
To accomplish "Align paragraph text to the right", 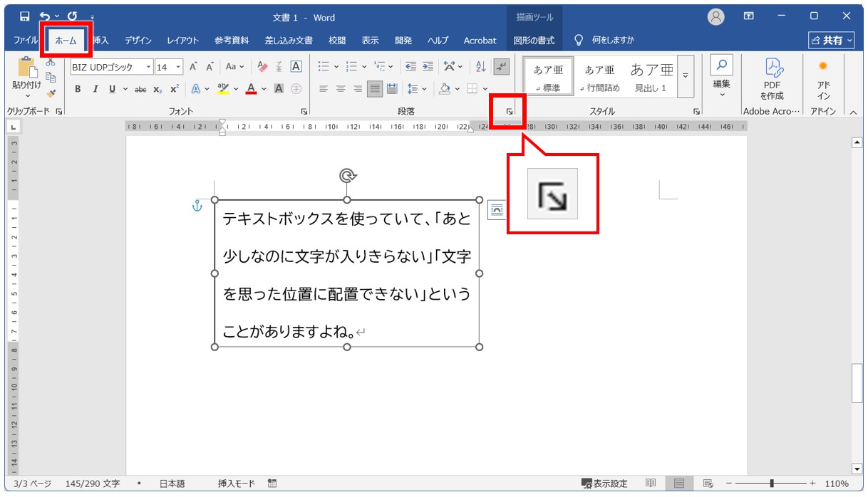I will (358, 89).
